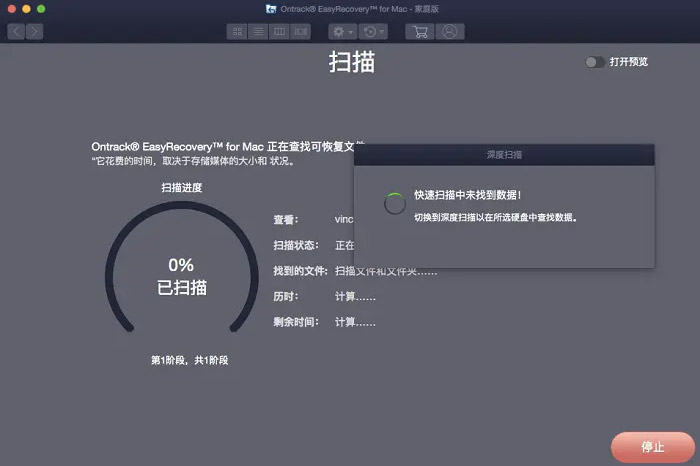Go forward with the right arrow button
700x466 pixels.
point(34,32)
